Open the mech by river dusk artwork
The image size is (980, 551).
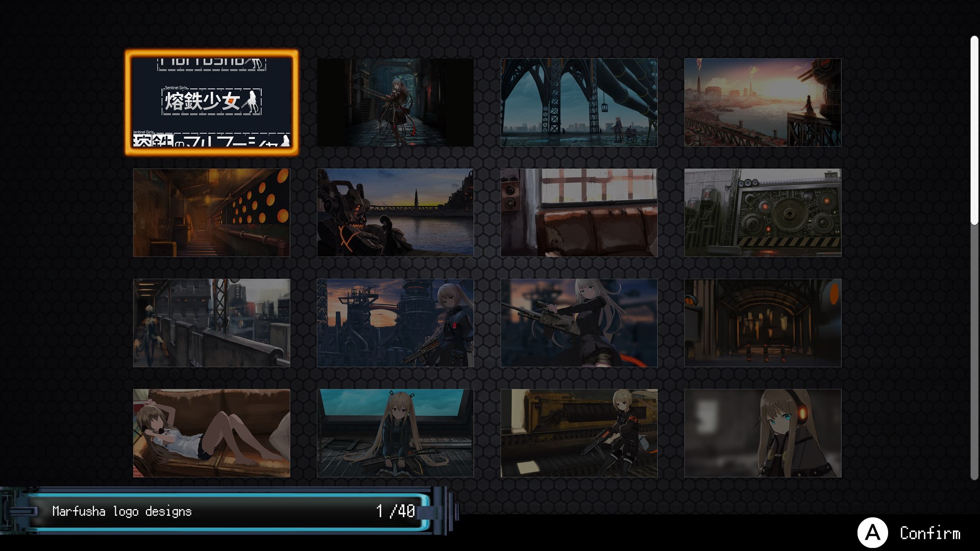pos(395,212)
